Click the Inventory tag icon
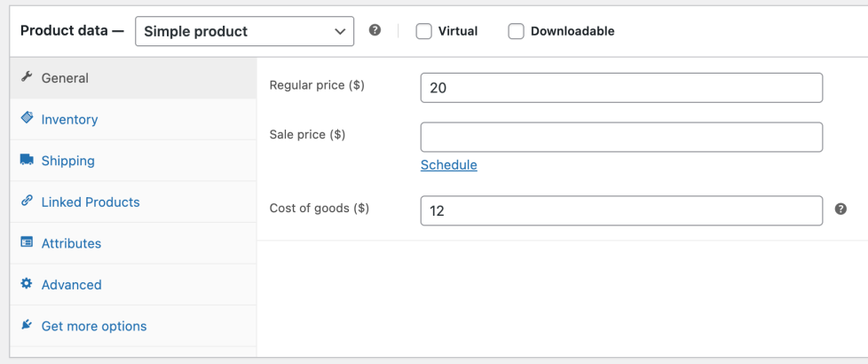This screenshot has width=868, height=364. coord(27,119)
